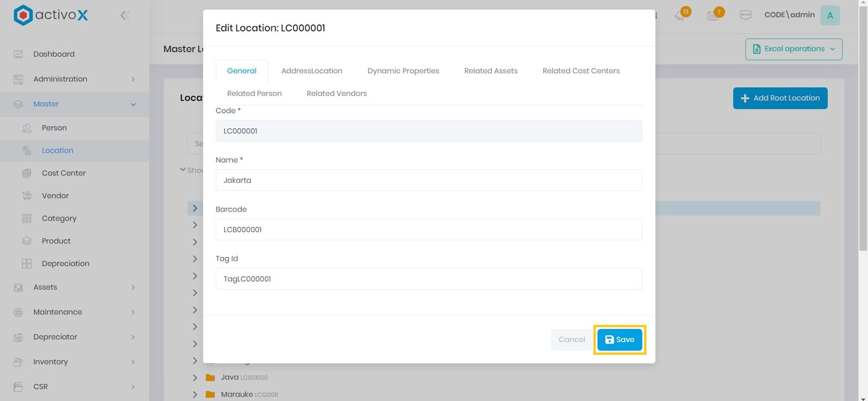Click the user avatar A icon
Screen dimensions: 868x401
coord(829,15)
